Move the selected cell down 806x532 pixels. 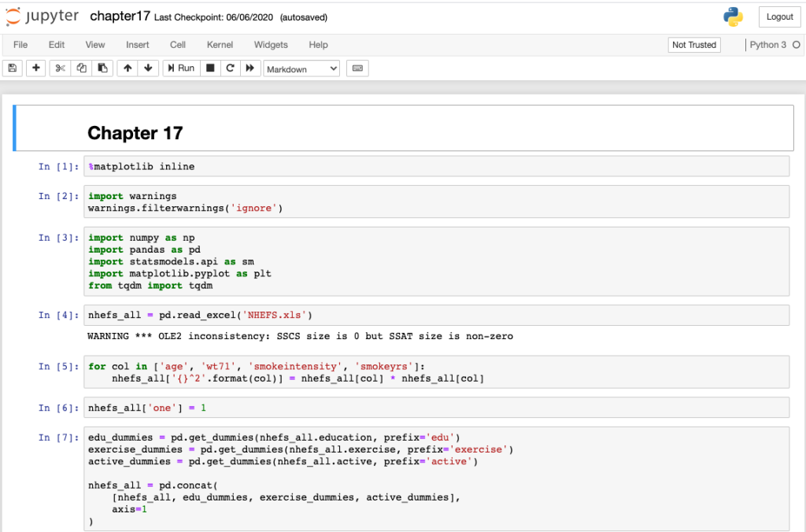tap(149, 68)
